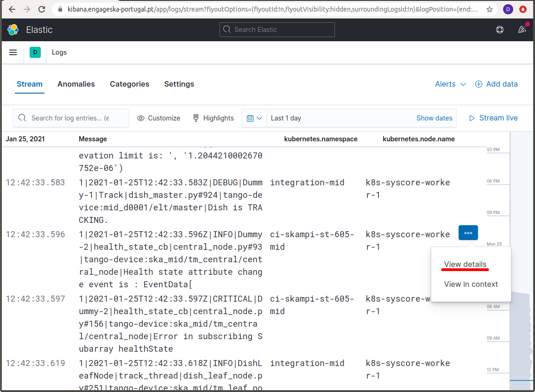Open the help menu icon
This screenshot has height=392, width=535.
(x=499, y=30)
